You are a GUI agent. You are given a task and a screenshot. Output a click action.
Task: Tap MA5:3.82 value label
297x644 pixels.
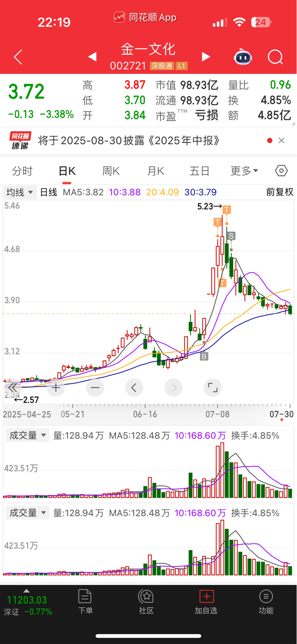(x=83, y=192)
